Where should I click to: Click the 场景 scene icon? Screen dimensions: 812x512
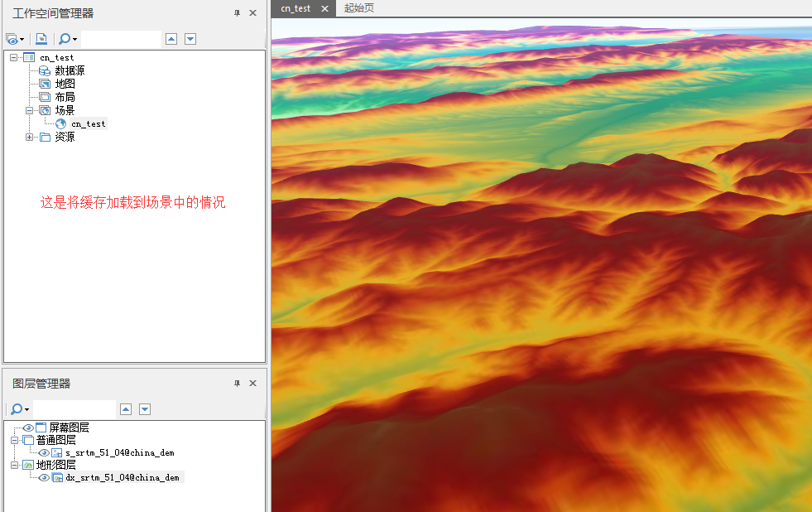click(45, 110)
